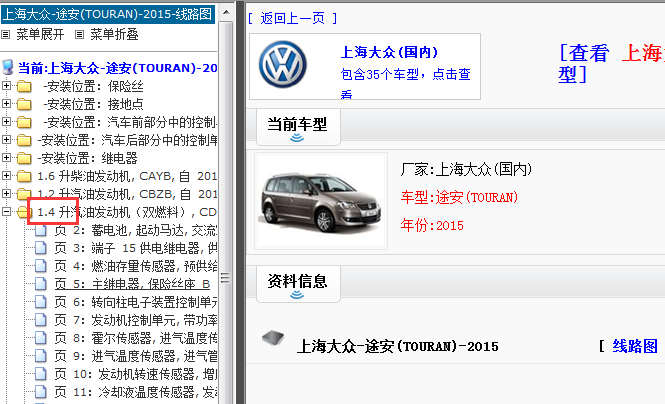Image resolution: width=665 pixels, height=404 pixels.
Task: Click the icon beside 菜单展开
Action: click(x=6, y=34)
